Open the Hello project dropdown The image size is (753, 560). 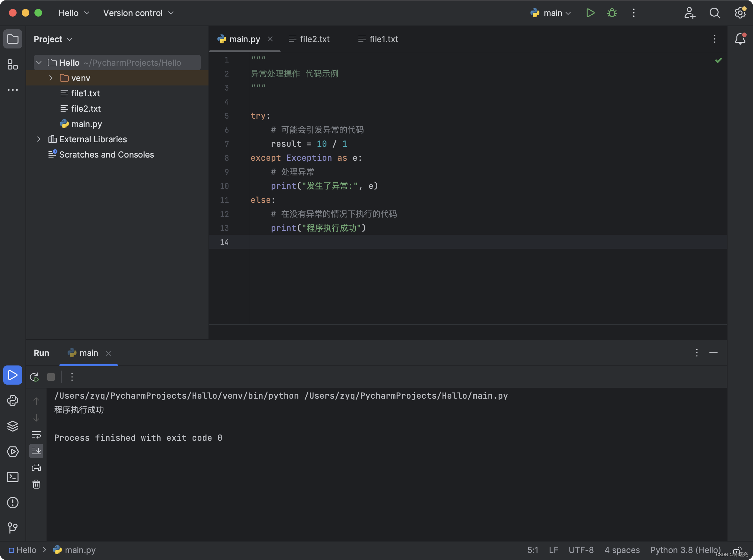click(74, 13)
